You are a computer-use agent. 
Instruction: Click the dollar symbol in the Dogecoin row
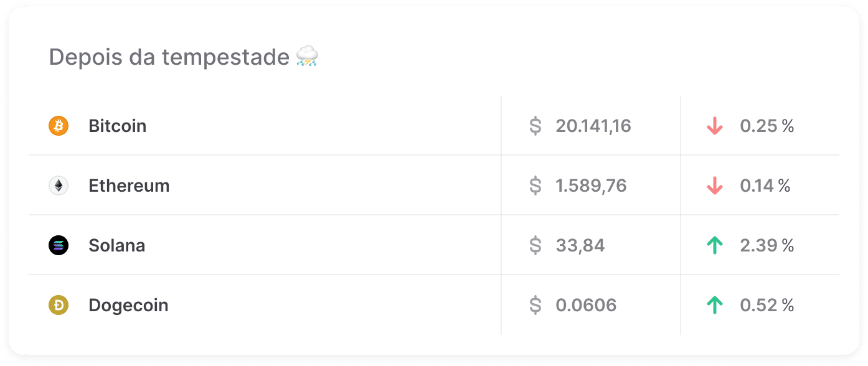coord(535,305)
